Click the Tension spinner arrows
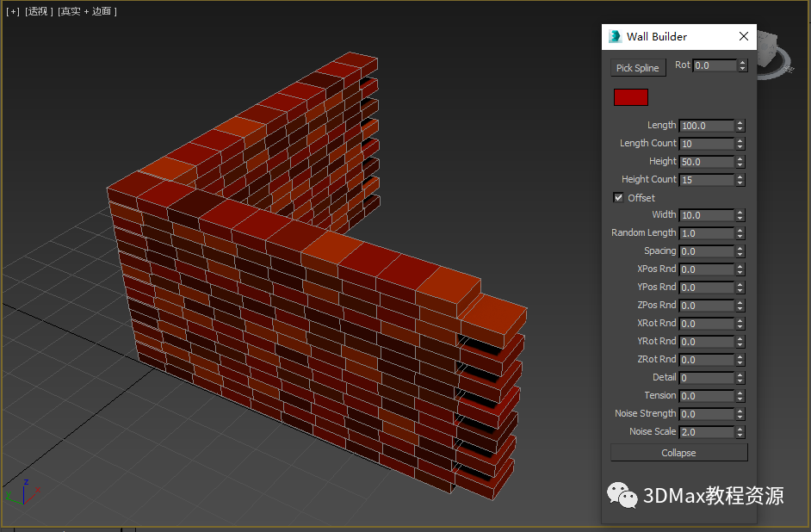Viewport: 811px width, 532px height. [x=740, y=396]
